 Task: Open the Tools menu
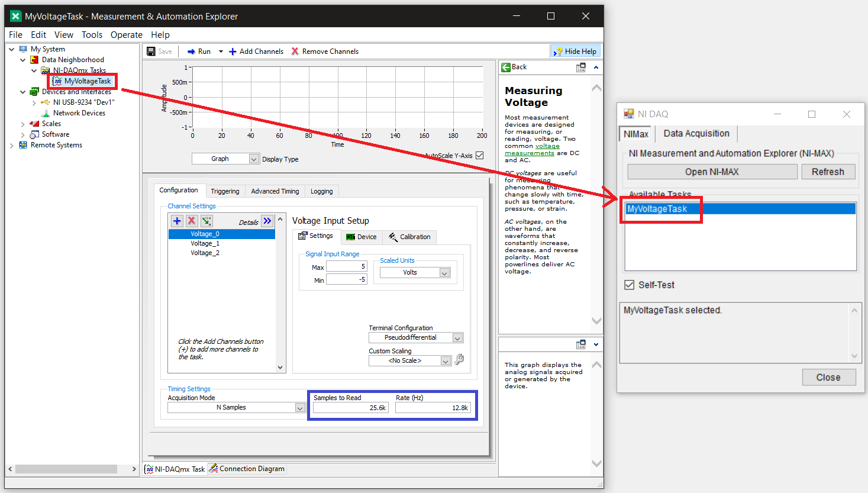tap(92, 35)
